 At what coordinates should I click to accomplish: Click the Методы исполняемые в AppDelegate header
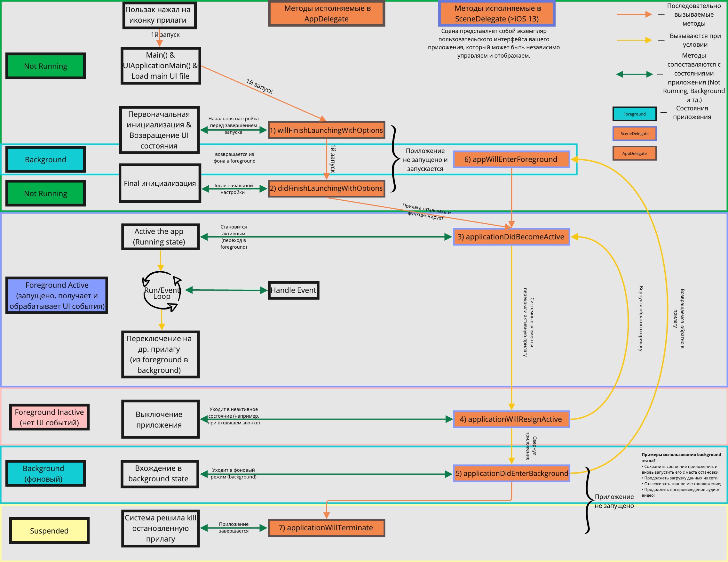coord(326,14)
